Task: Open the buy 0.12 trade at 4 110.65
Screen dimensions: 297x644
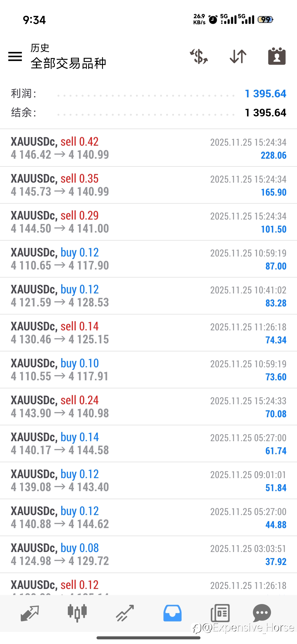Action: click(148, 259)
